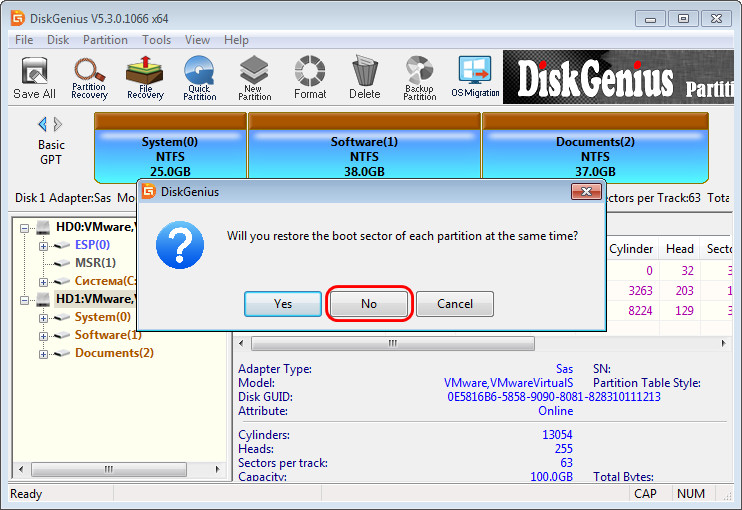Click the Disk GUID value
This screenshot has width=742, height=510.
click(x=554, y=396)
